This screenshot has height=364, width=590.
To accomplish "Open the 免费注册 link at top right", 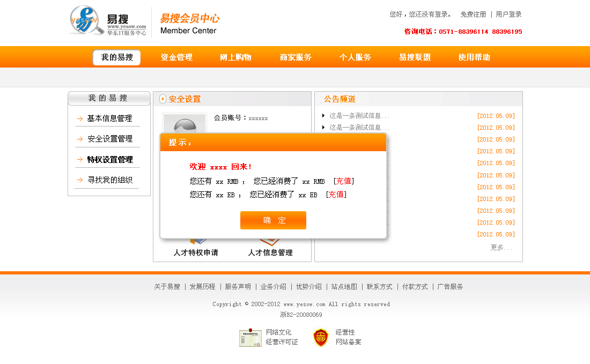I will 473,14.
